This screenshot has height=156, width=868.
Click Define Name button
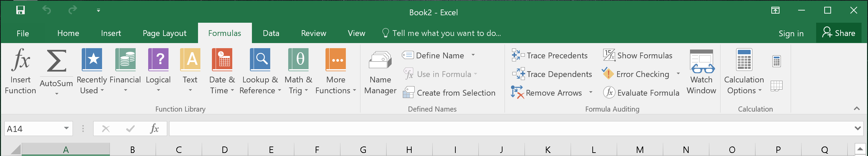click(433, 55)
